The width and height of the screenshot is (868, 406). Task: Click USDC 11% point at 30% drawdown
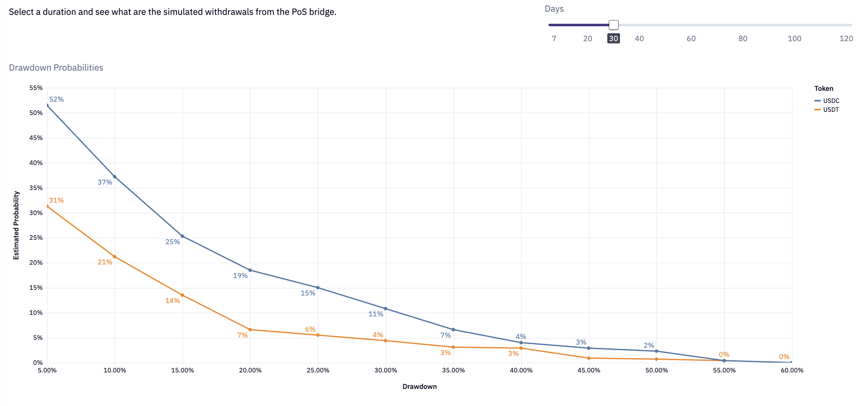[385, 309]
